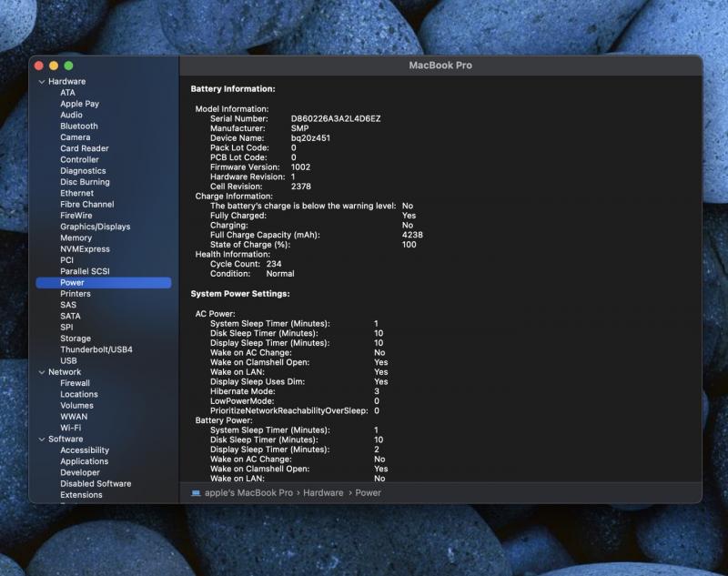Select Diagnostics in the sidebar

pyautogui.click(x=83, y=171)
